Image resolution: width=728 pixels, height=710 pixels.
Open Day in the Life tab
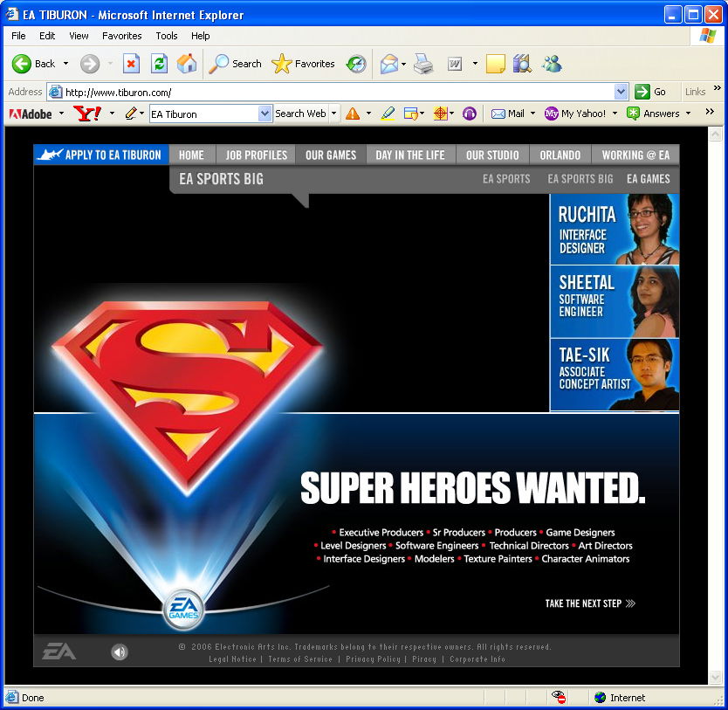410,155
